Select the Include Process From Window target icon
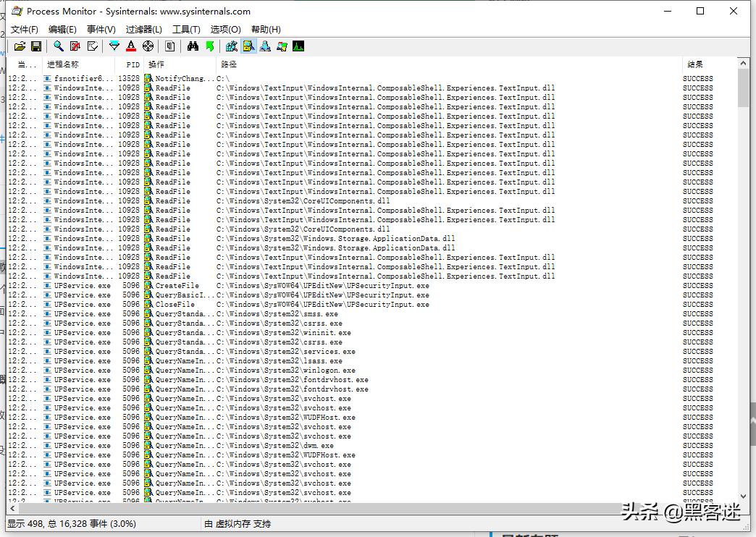 [148, 46]
